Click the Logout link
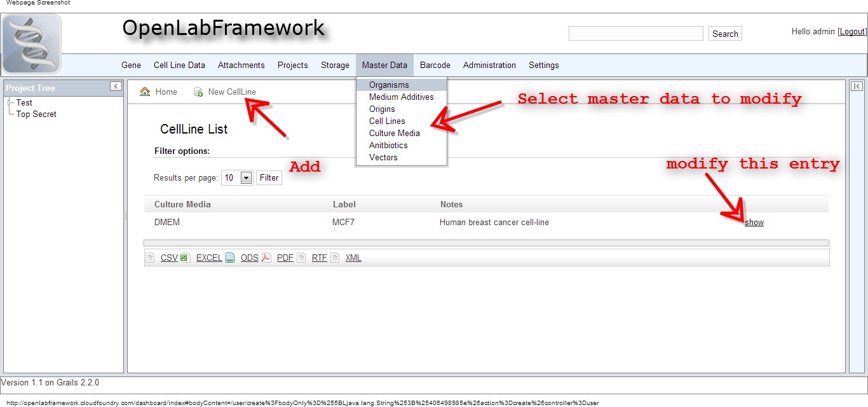This screenshot has width=868, height=407. tap(851, 31)
